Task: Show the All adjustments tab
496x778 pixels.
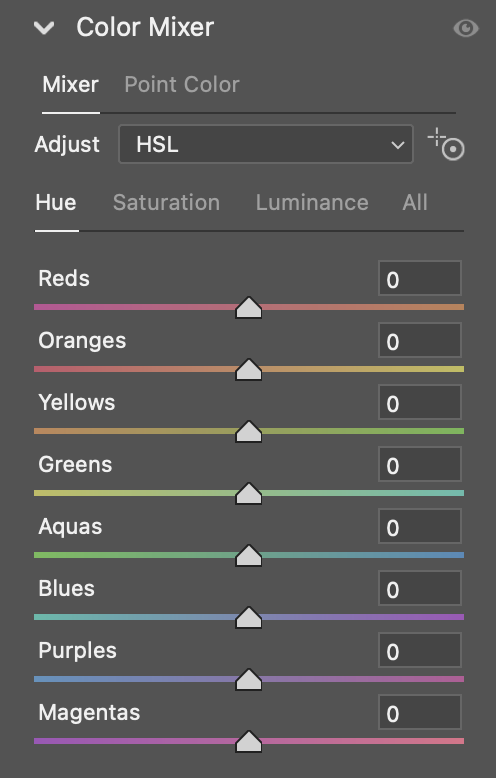Action: pyautogui.click(x=415, y=202)
